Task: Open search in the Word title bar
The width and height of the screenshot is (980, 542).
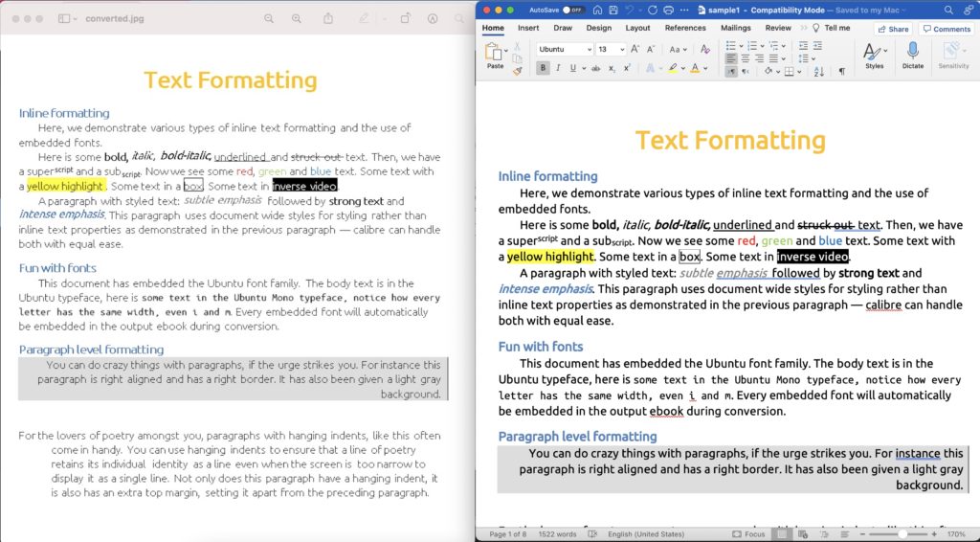Action: point(948,10)
